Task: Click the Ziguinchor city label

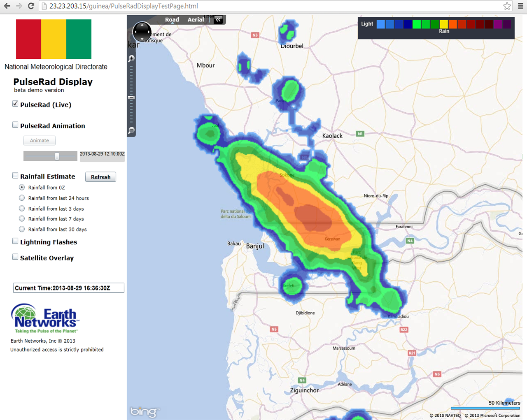Action: click(x=304, y=390)
